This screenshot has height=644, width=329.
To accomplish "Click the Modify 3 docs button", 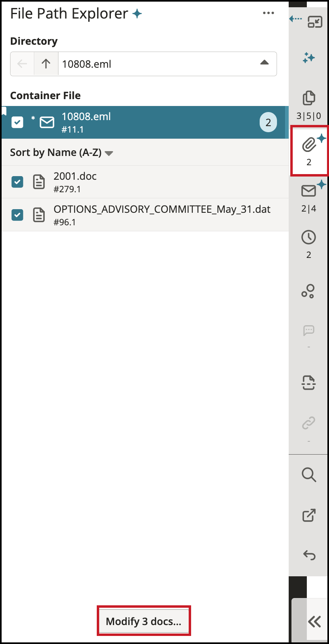I will point(144,621).
